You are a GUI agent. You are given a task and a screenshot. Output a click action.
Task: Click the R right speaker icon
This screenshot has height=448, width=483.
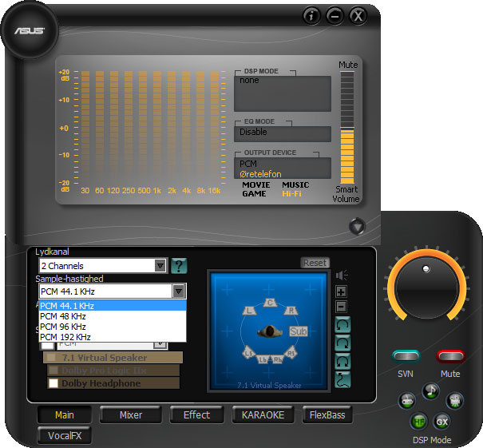click(x=291, y=311)
